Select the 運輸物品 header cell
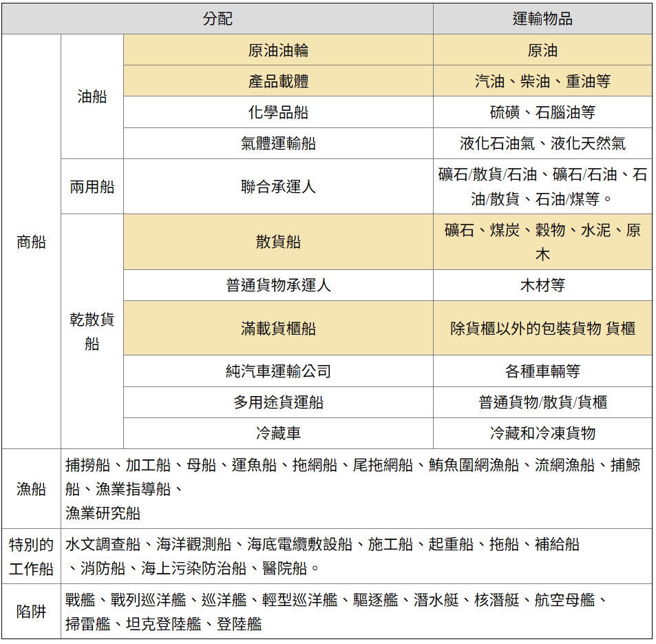Image resolution: width=656 pixels, height=644 pixels. pyautogui.click(x=542, y=19)
